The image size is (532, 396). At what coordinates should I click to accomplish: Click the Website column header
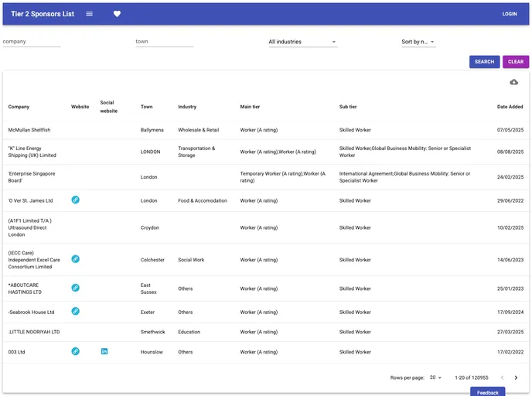click(x=80, y=107)
